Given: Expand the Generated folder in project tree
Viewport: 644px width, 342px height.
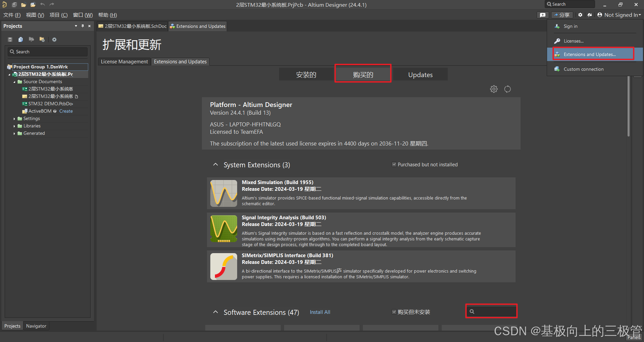Looking at the screenshot, I should (14, 133).
